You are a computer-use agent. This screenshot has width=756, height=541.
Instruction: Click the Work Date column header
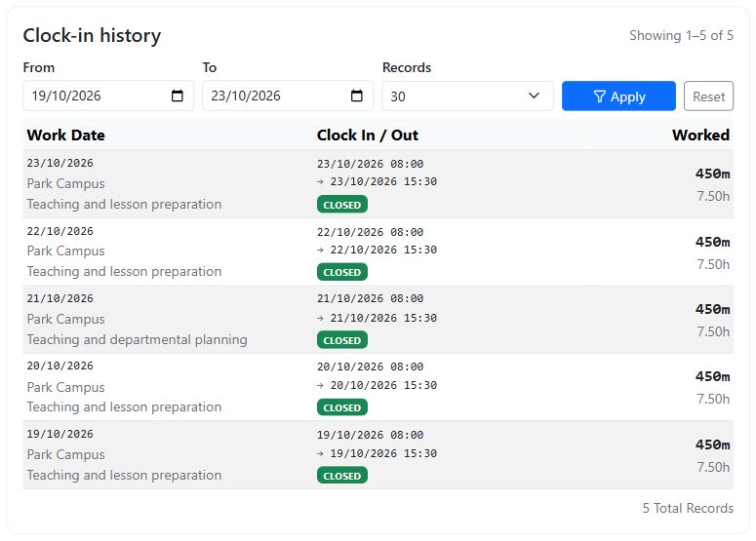66,135
